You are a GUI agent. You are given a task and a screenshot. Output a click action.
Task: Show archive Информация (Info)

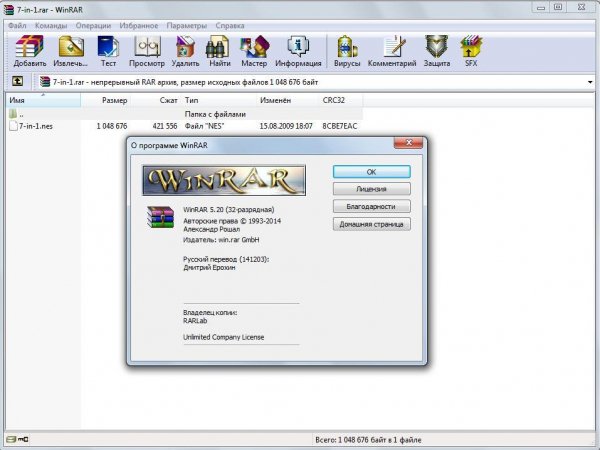[298, 51]
